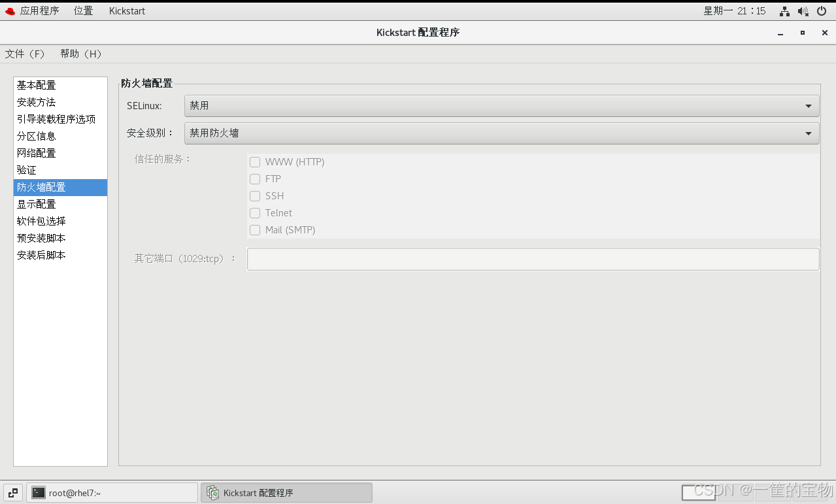Open 分区信息 in the sidebar
The width and height of the screenshot is (836, 504).
(60, 137)
